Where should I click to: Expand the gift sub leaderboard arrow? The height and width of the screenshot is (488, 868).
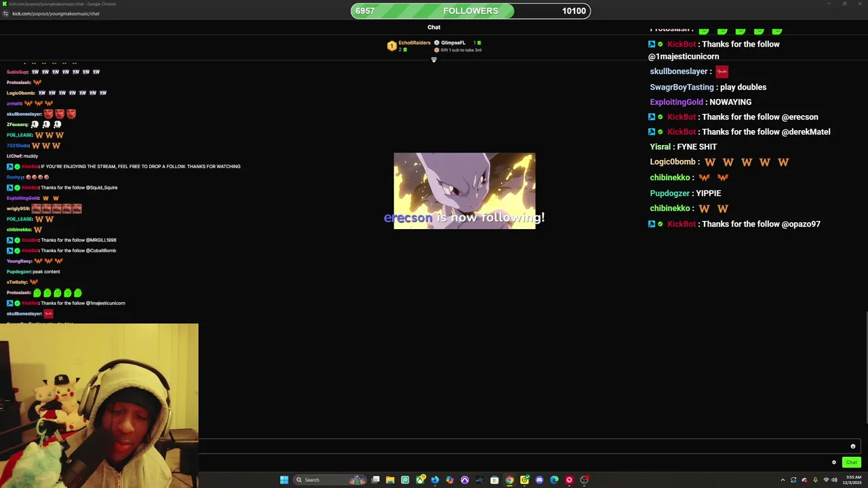(434, 60)
